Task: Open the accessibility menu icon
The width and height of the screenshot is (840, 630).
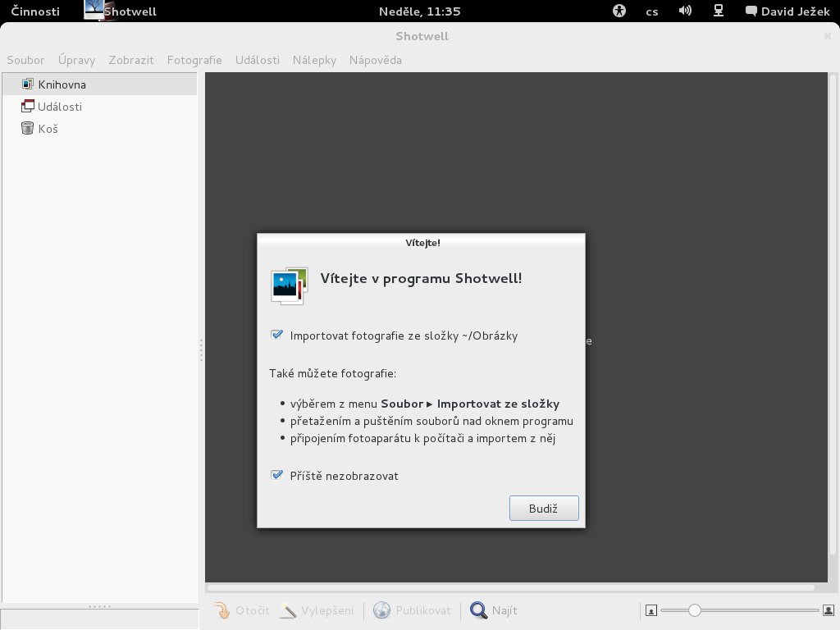Action: click(x=619, y=11)
